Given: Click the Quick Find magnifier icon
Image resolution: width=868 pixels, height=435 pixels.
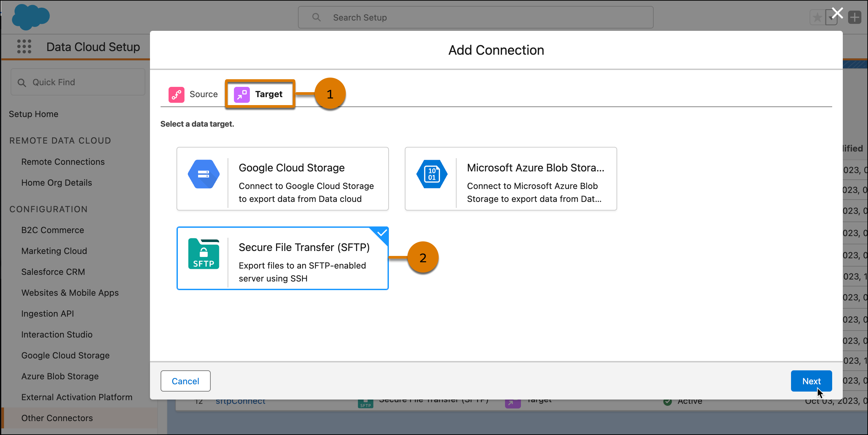Looking at the screenshot, I should coord(22,83).
